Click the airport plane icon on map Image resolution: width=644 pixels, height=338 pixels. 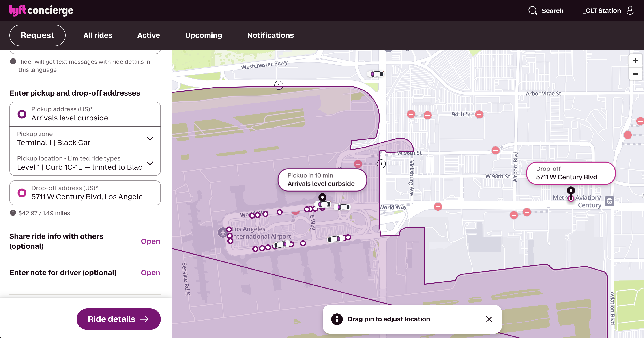tap(222, 233)
